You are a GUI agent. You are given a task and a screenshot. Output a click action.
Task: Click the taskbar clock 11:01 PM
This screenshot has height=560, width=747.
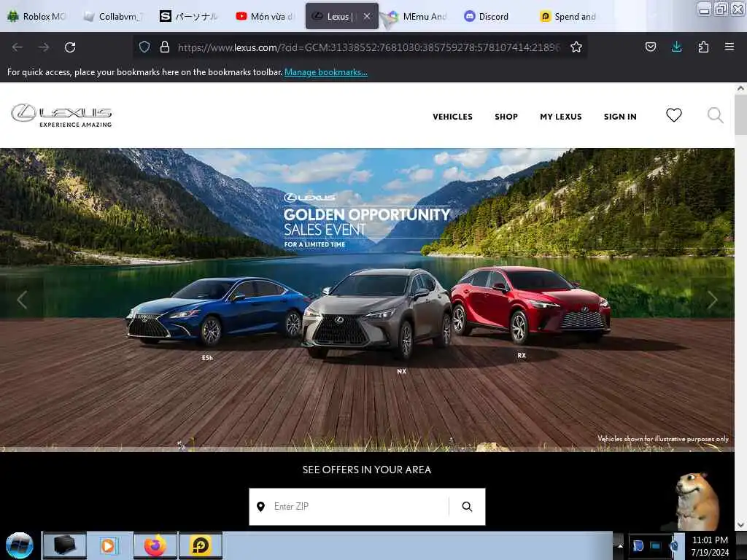point(709,540)
